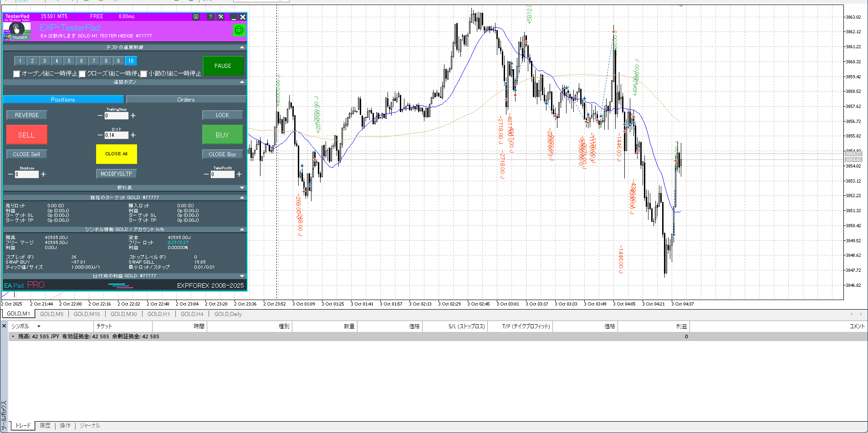
Task: Expand the 取引表 section
Action: tap(242, 188)
